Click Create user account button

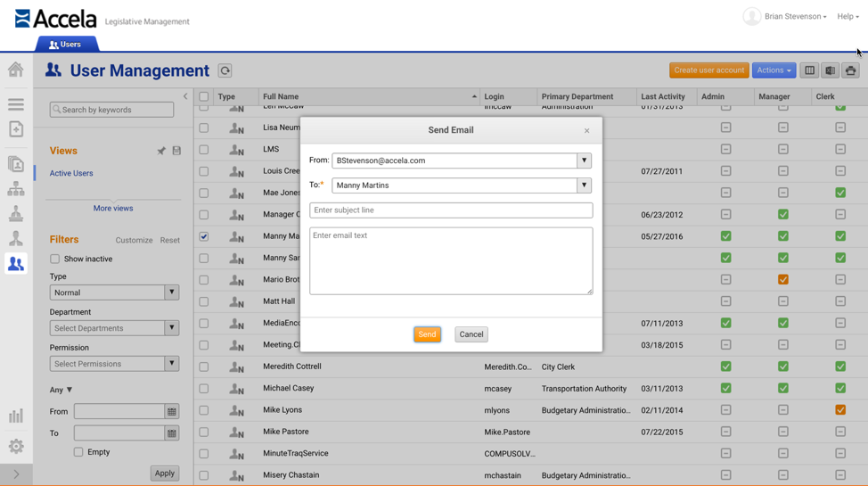(708, 70)
